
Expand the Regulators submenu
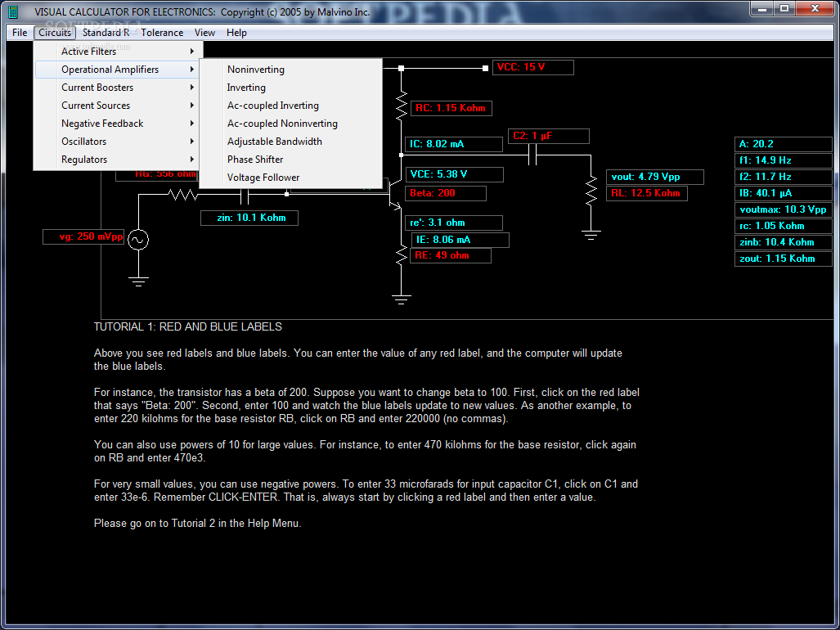click(119, 159)
